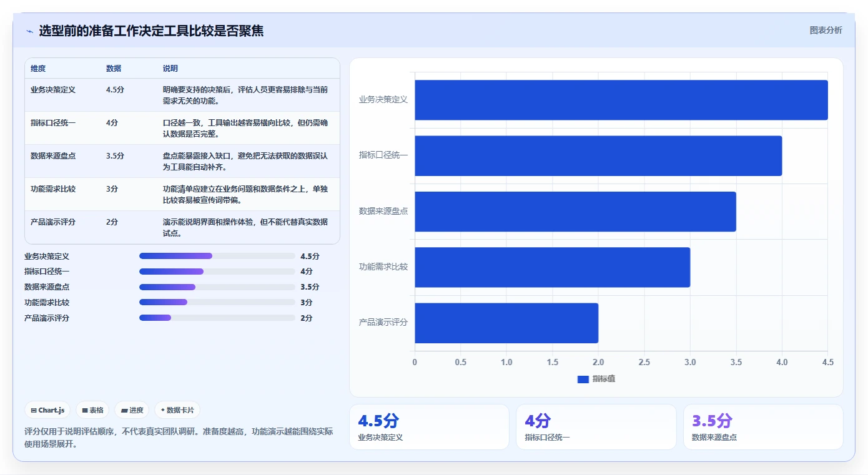Click the 2分 value in the table
The image size is (868, 475).
pyautogui.click(x=112, y=222)
